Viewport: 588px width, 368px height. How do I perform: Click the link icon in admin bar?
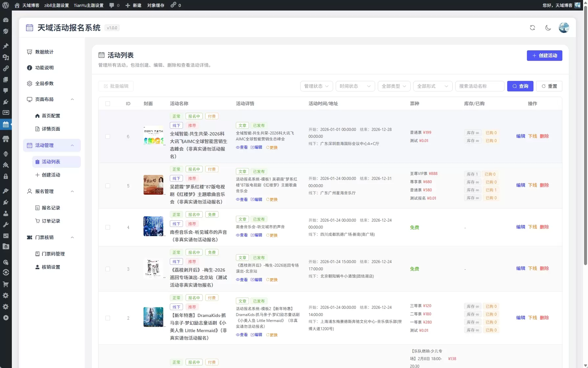pyautogui.click(x=173, y=5)
